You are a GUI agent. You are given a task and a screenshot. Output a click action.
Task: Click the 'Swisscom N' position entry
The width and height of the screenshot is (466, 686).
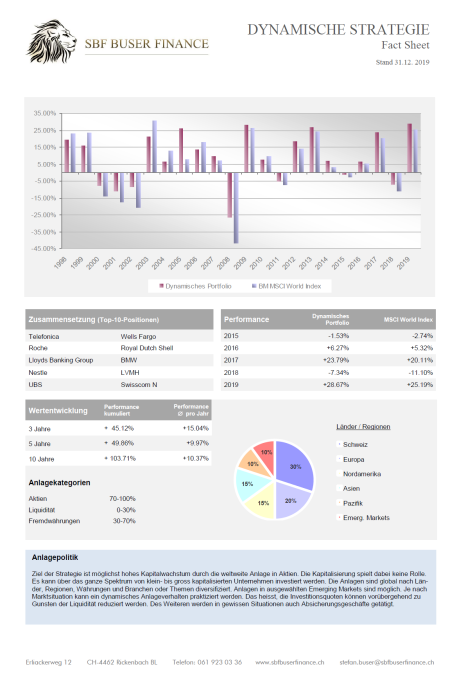(x=139, y=385)
